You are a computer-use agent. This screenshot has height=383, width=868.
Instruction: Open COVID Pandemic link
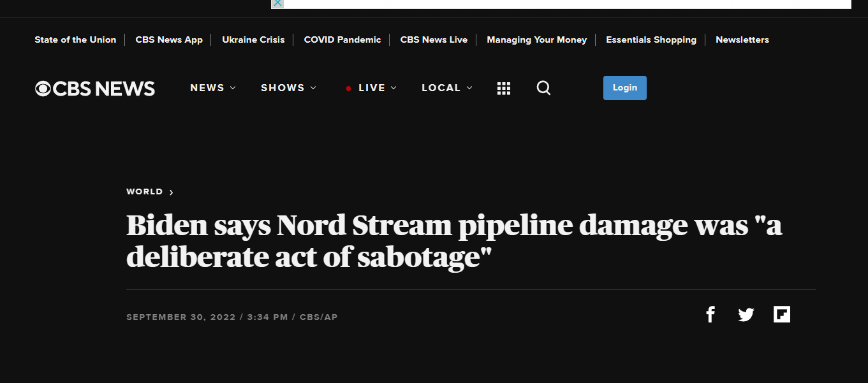click(342, 40)
